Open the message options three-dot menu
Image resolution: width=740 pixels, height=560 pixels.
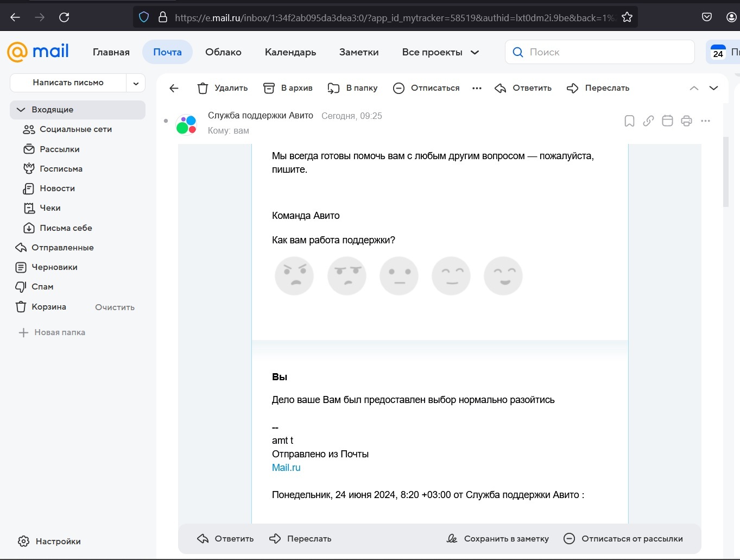[705, 121]
